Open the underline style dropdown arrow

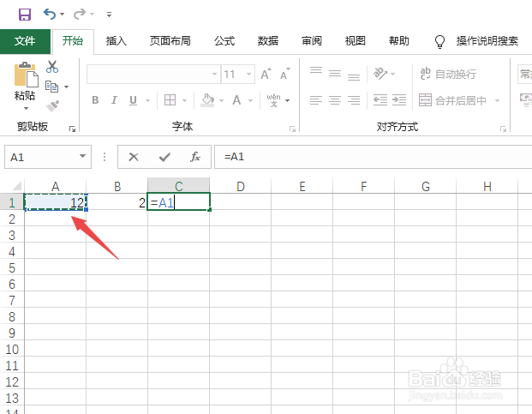coord(148,100)
